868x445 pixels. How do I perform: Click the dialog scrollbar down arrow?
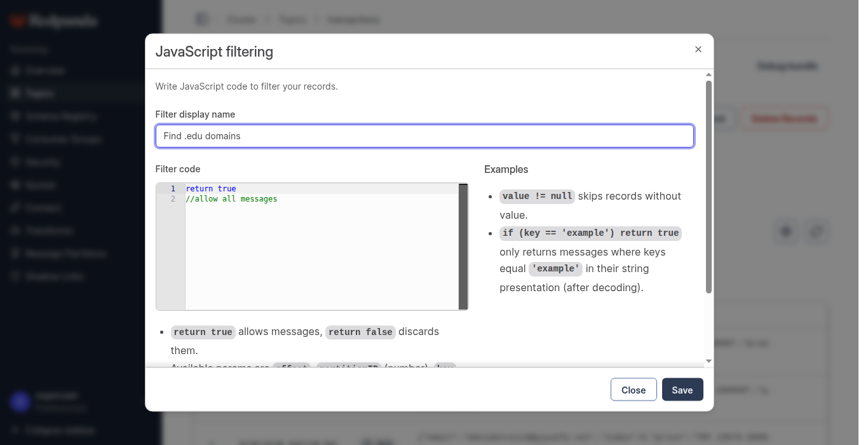click(709, 361)
